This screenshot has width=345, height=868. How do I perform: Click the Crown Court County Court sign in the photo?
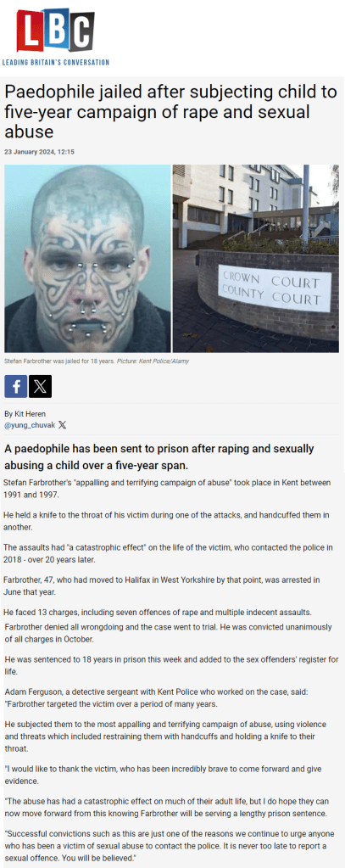coord(275,288)
